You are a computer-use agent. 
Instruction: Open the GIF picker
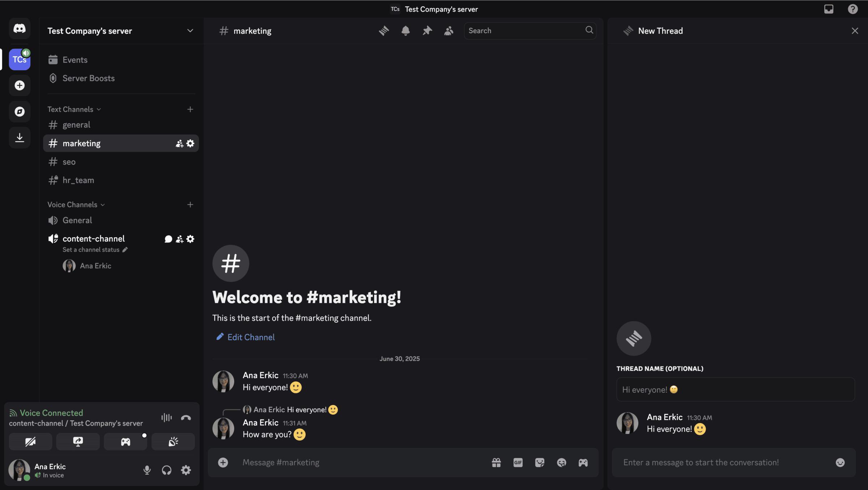pos(518,462)
